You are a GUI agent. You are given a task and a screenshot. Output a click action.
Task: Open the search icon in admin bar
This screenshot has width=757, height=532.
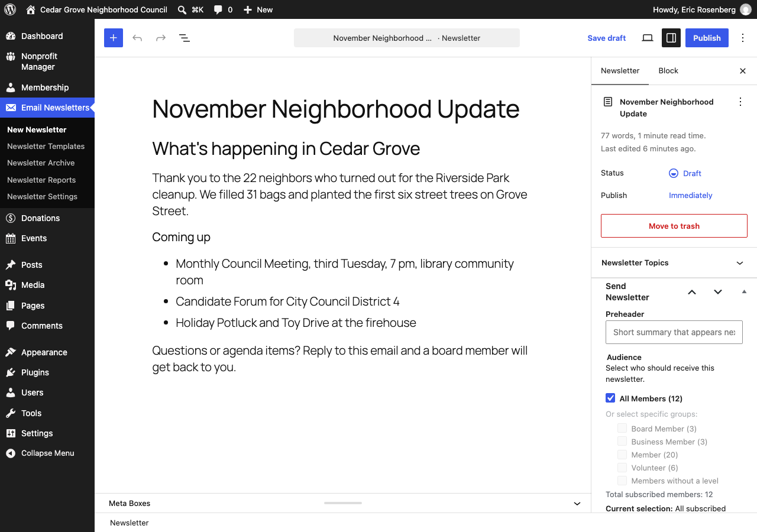tap(190, 9)
